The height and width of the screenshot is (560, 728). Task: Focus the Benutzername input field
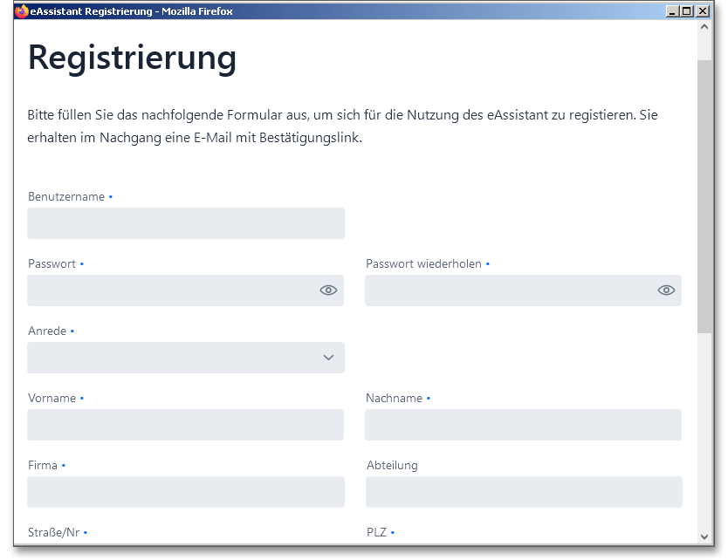[186, 223]
